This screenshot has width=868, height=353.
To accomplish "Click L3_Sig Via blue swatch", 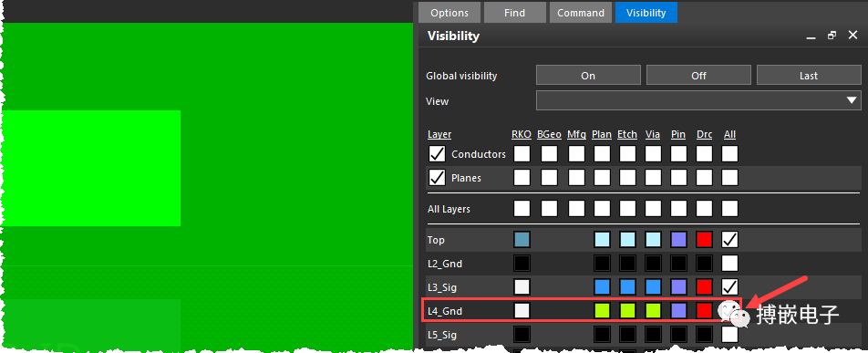I will [x=653, y=286].
